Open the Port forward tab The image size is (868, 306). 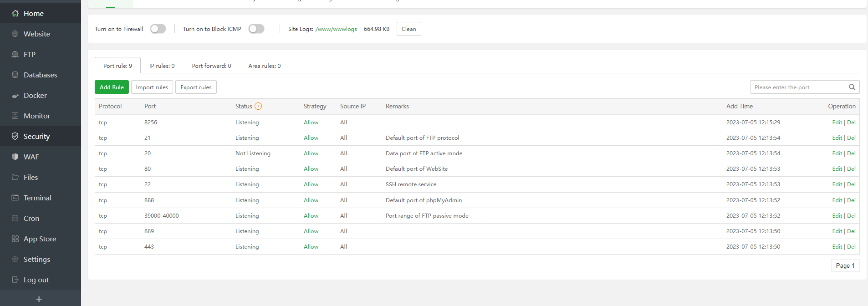(211, 66)
